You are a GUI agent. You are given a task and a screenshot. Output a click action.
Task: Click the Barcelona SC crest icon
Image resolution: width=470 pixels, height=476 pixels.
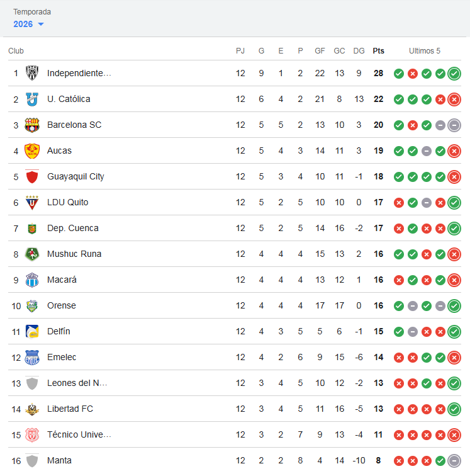(x=32, y=125)
